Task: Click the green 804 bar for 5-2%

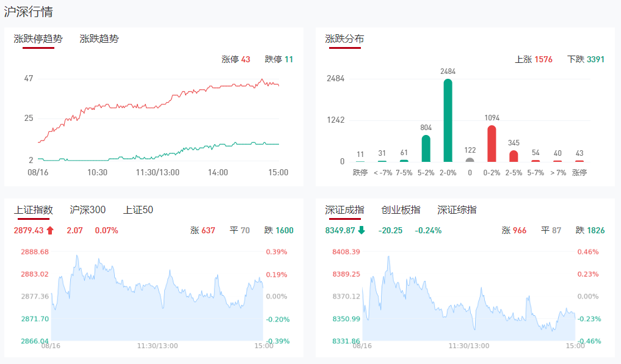Action: click(426, 148)
